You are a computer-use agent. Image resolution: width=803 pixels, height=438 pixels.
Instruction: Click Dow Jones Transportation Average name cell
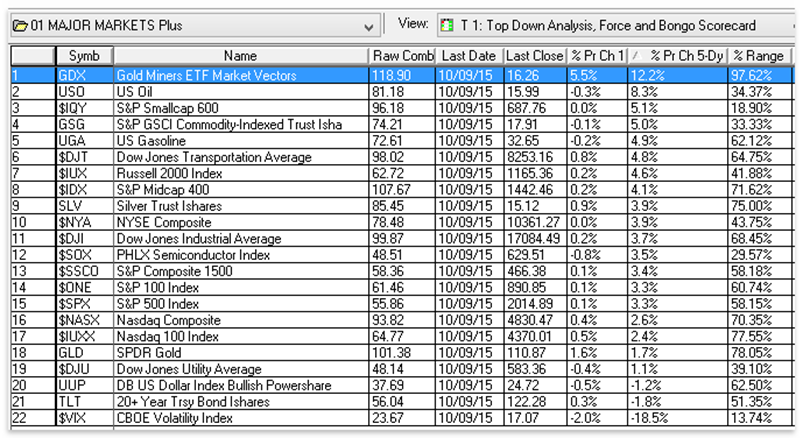click(x=241, y=157)
